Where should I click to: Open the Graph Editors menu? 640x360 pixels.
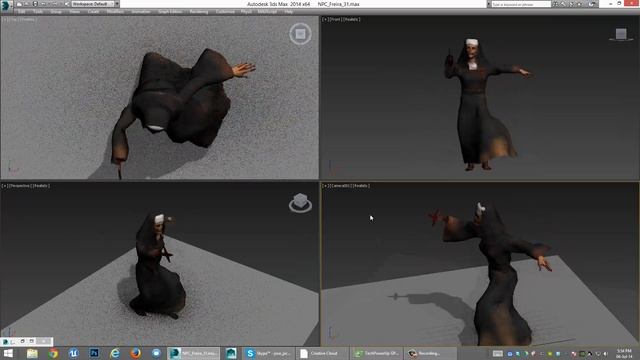coord(170,12)
